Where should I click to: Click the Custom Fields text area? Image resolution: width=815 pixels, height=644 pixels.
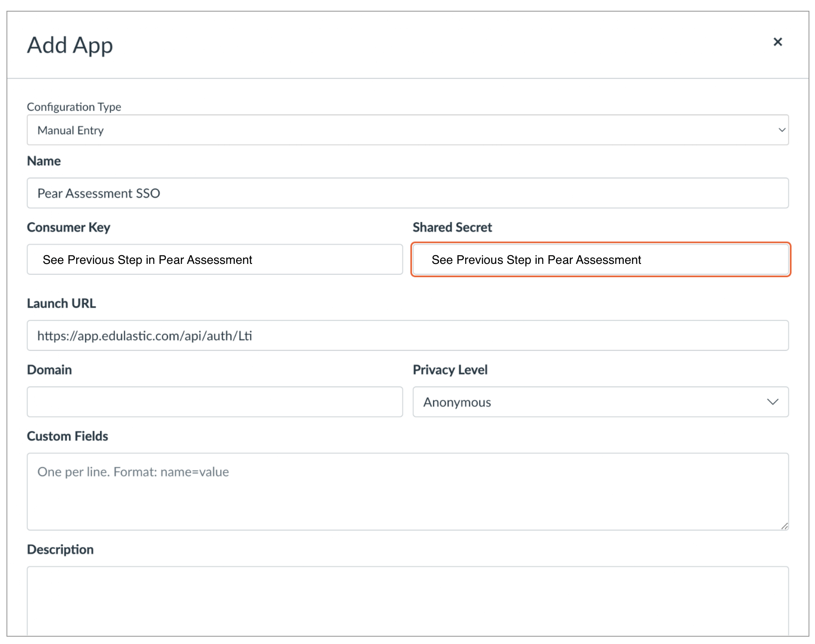coord(407,492)
